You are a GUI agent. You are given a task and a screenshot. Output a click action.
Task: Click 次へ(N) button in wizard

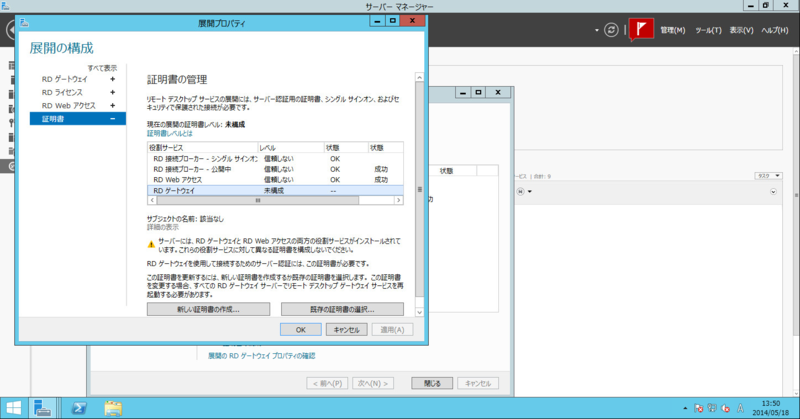point(372,383)
